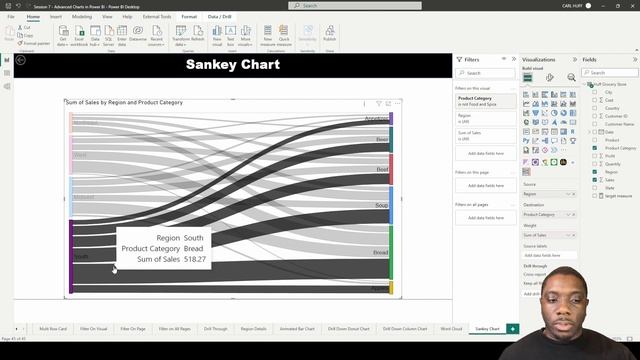Click Add data fields in page filters
Screen dimensions: 640x360
pyautogui.click(x=486, y=186)
